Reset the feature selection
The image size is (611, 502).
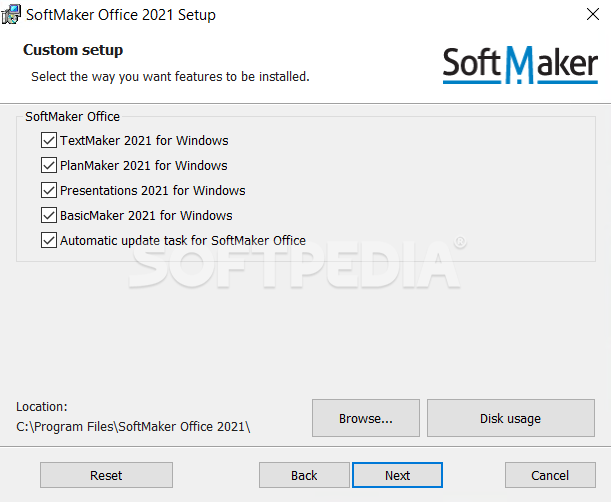pyautogui.click(x=106, y=475)
